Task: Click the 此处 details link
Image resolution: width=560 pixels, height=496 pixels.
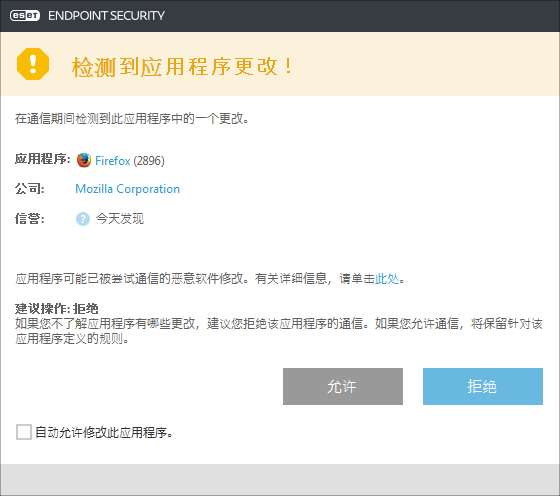Action: [387, 279]
